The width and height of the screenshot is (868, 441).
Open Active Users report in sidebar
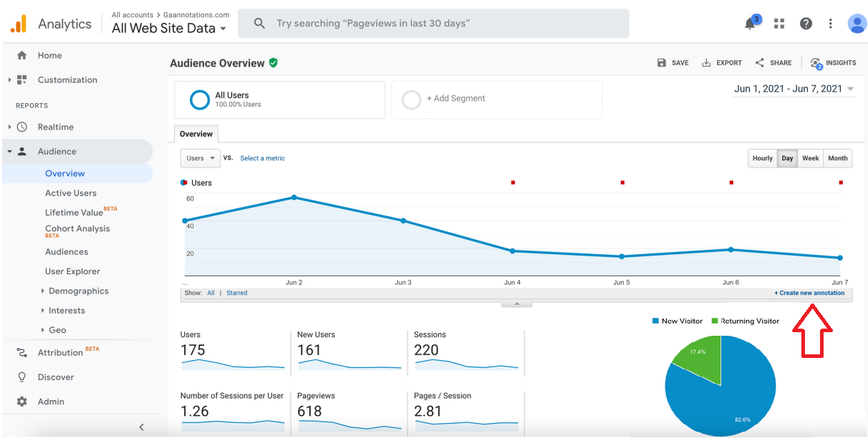point(71,193)
